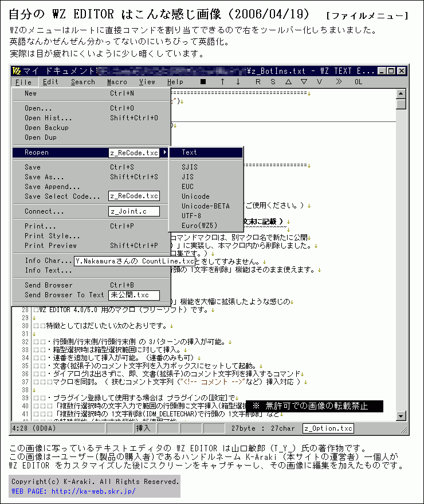
Task: Select SJIS encoding in submenu
Action: click(206, 167)
